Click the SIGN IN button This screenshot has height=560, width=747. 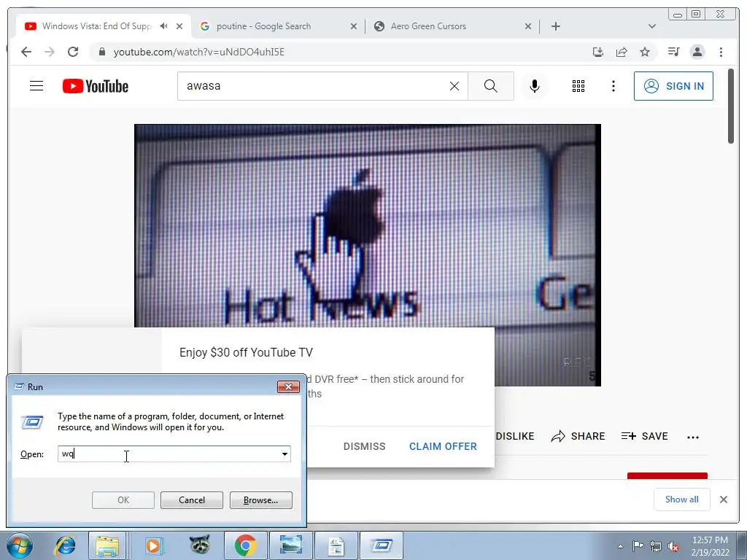pos(673,86)
